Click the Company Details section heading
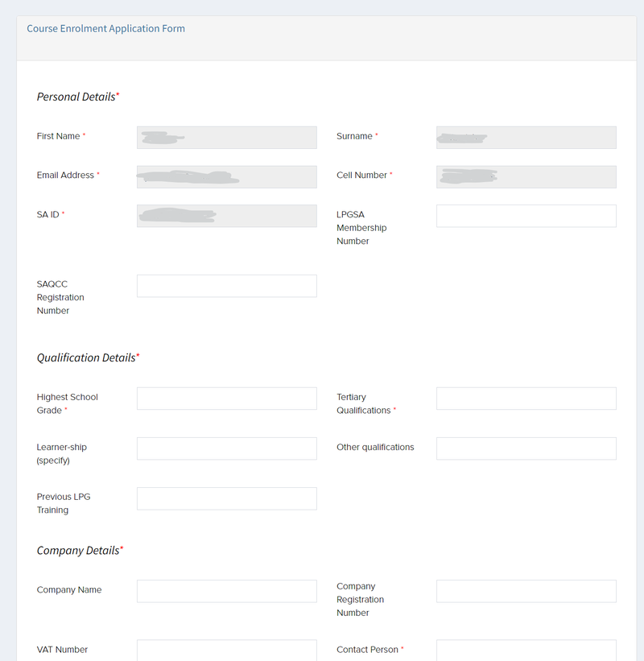The width and height of the screenshot is (644, 661). point(80,551)
